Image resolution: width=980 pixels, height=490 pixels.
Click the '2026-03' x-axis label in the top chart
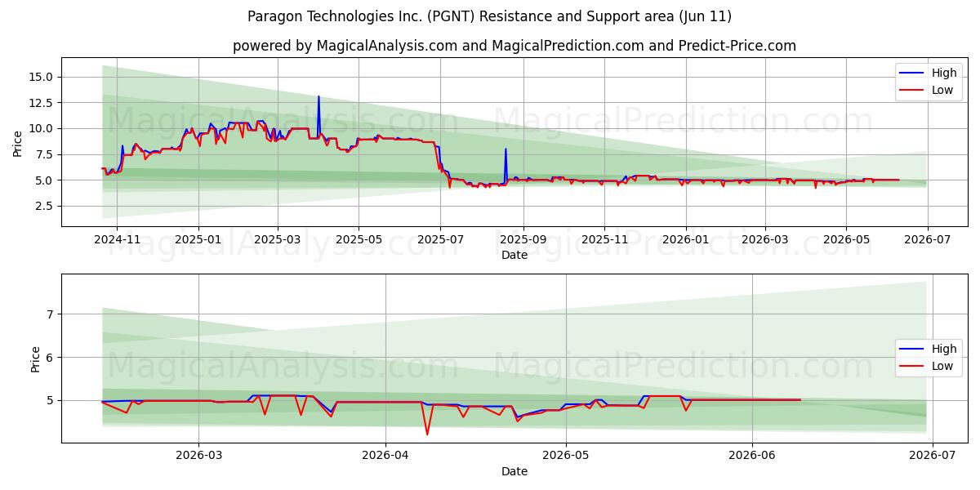click(x=764, y=239)
